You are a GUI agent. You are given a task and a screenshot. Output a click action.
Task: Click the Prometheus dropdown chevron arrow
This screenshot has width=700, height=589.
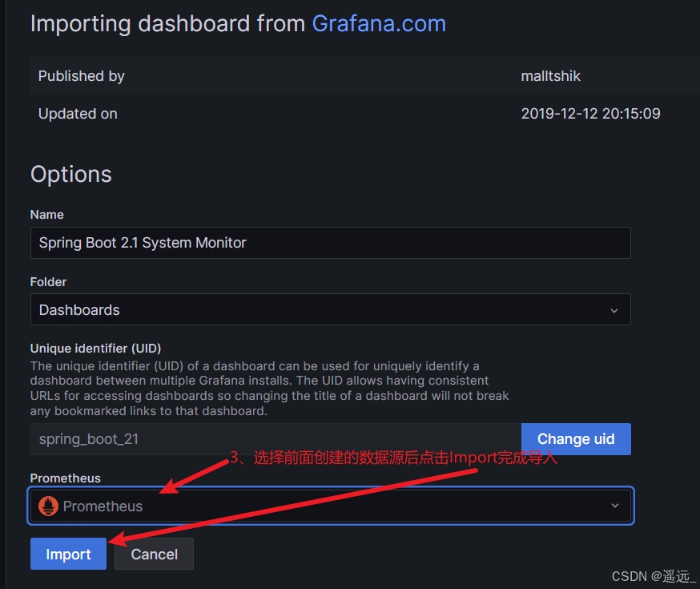(615, 506)
